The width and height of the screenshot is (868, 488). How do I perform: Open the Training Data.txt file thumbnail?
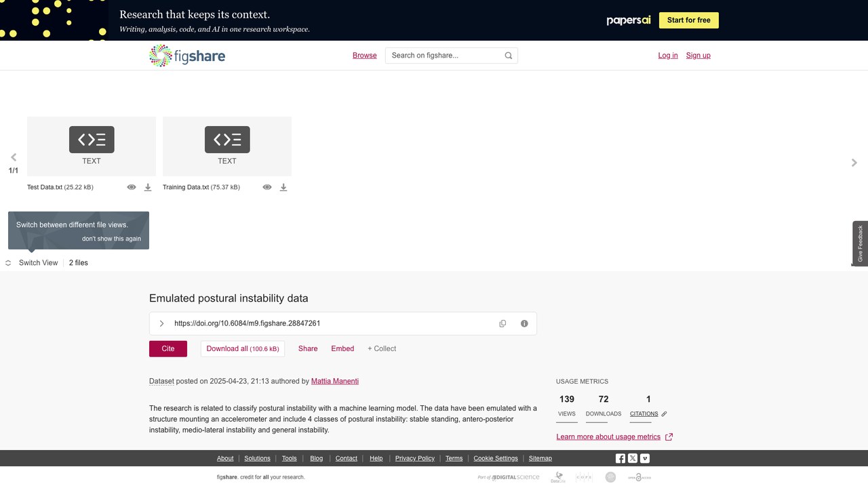coord(227,146)
